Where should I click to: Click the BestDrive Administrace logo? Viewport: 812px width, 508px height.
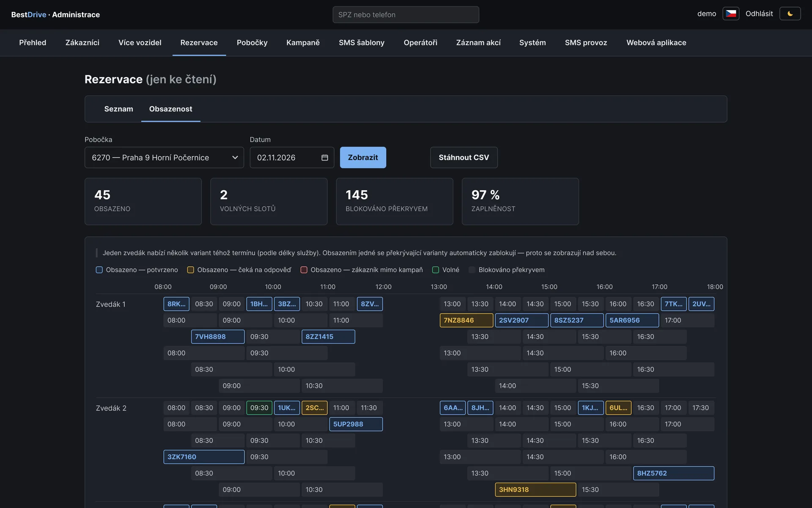55,14
